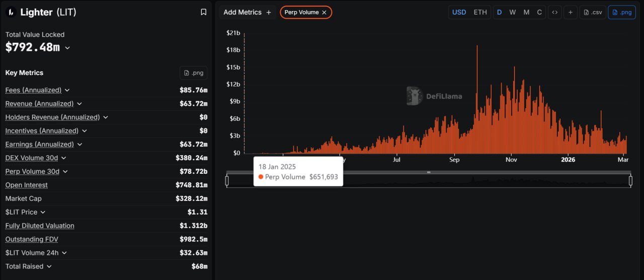
Task: Click the plus icon beside embed button
Action: pyautogui.click(x=570, y=12)
